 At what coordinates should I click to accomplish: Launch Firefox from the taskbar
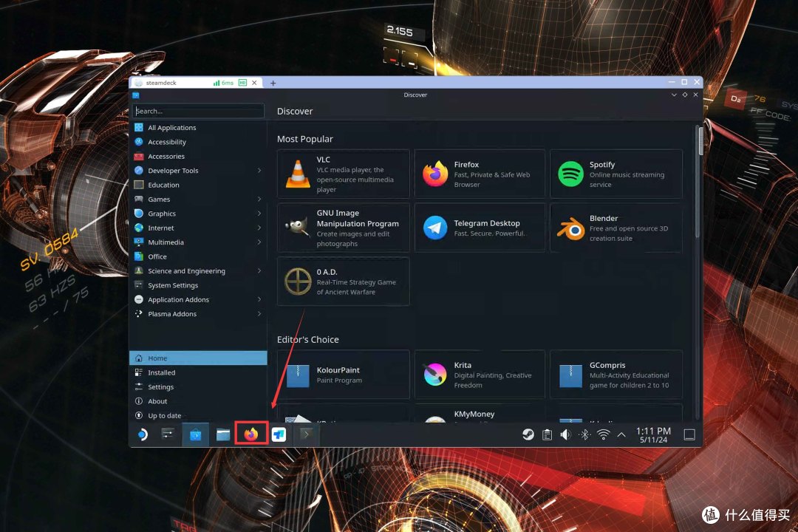251,434
